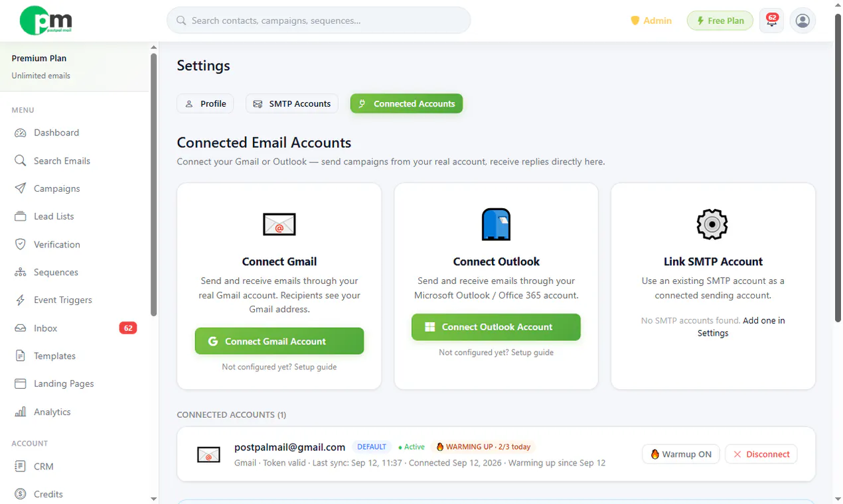Open the Gmail Setup guide link
Viewport: 843px width, 504px height.
pos(315,367)
